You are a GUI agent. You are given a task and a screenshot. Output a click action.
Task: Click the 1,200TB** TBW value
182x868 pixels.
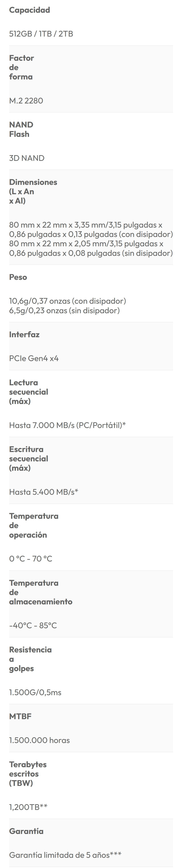click(28, 807)
